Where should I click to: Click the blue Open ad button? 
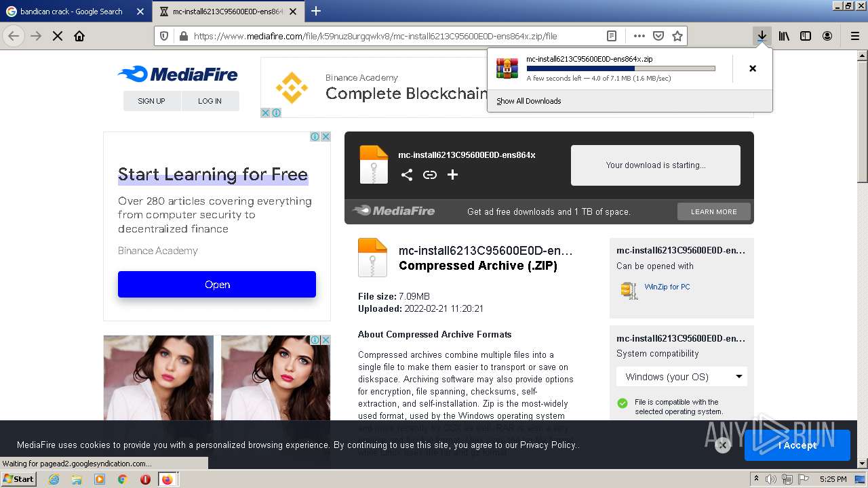click(217, 284)
